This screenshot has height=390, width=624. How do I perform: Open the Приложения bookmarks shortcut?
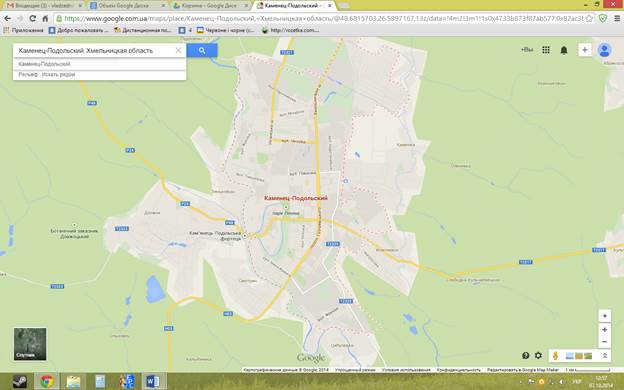pyautogui.click(x=23, y=30)
